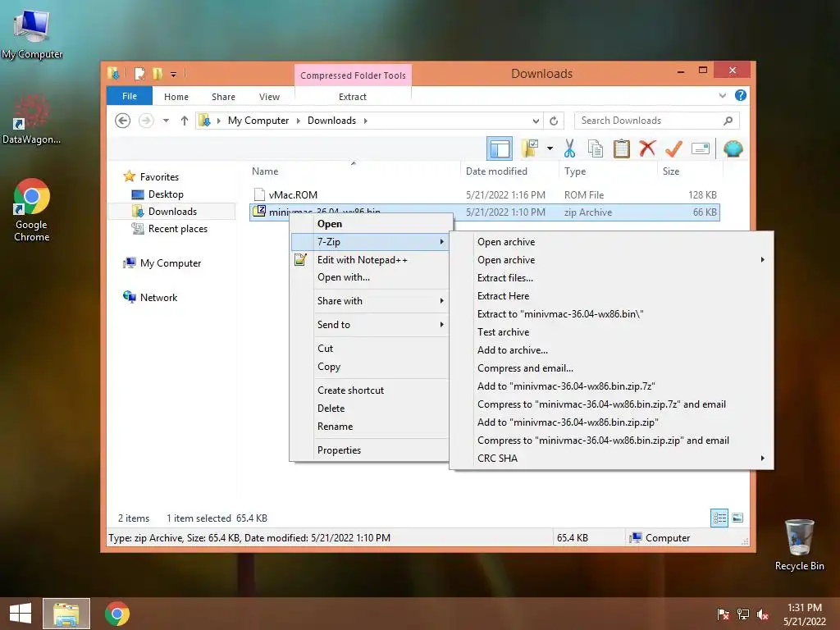Choose Rename in the context menu
The image size is (840, 630).
(x=335, y=427)
